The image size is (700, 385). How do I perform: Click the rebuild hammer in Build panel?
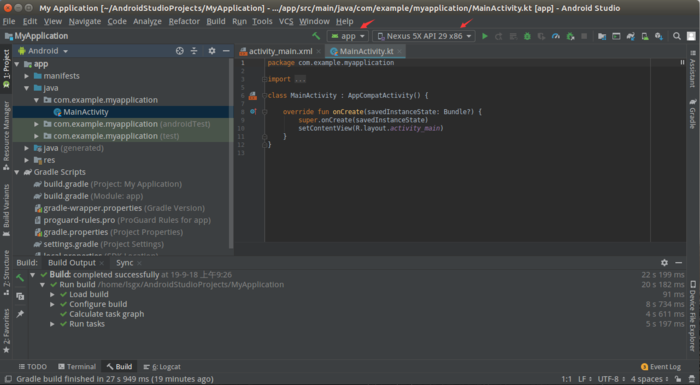coord(20,278)
